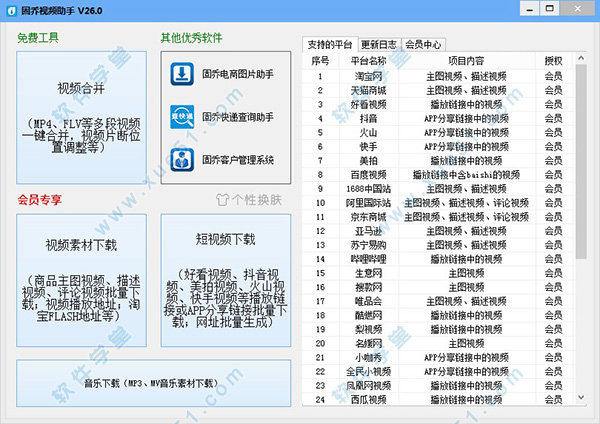Screen dimensions: 600x424
Task: Select 火山 platform row
Action: coord(438,133)
